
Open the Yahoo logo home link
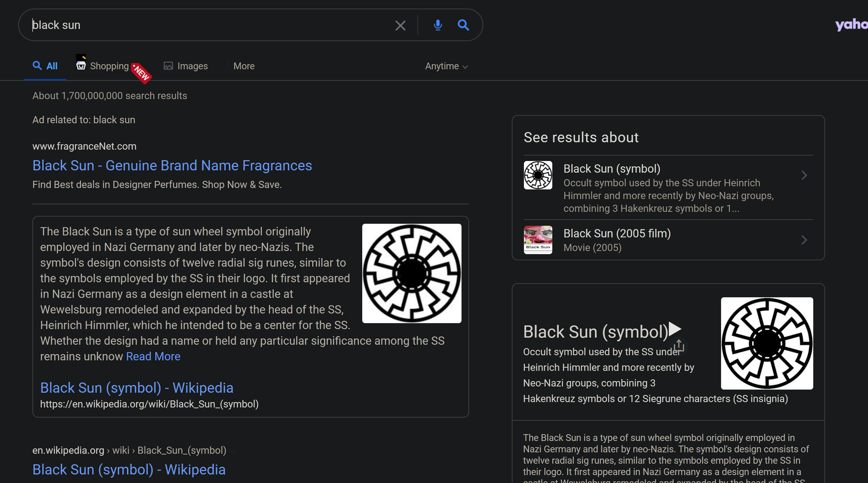click(851, 24)
